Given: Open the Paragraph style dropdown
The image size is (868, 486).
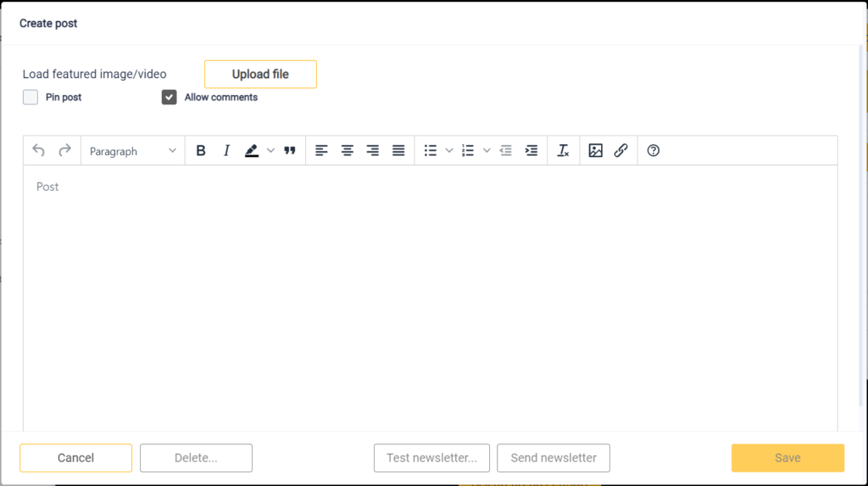Looking at the screenshot, I should click(x=133, y=151).
